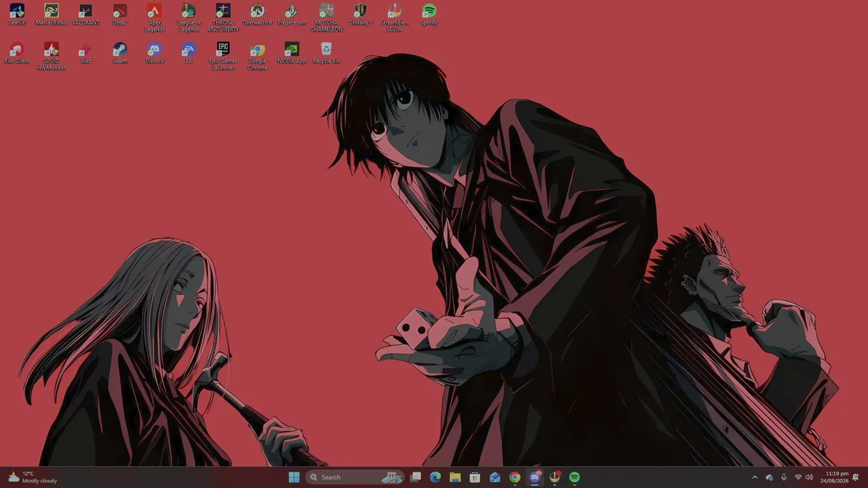Switch to Discord in the taskbar
The width and height of the screenshot is (868, 488).
534,477
